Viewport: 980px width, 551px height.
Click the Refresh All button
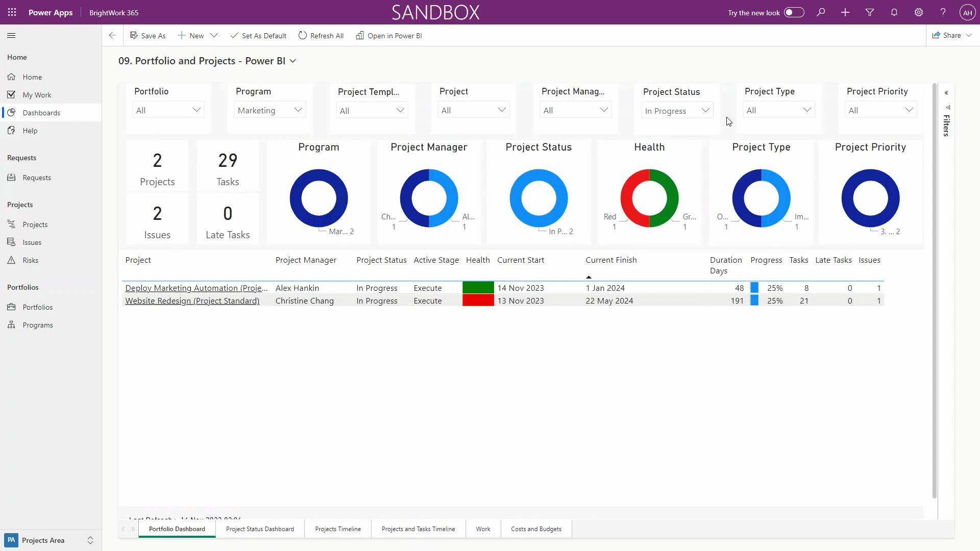[321, 36]
